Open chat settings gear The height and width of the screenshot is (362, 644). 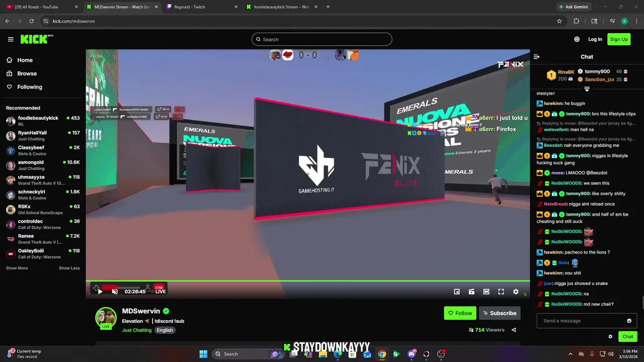[610, 337]
